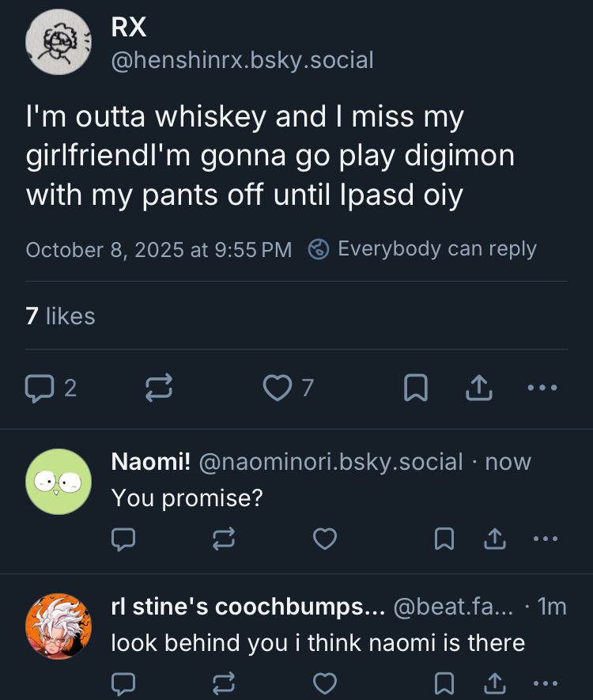Like Naomi's 'You promise?' reply

(x=324, y=539)
